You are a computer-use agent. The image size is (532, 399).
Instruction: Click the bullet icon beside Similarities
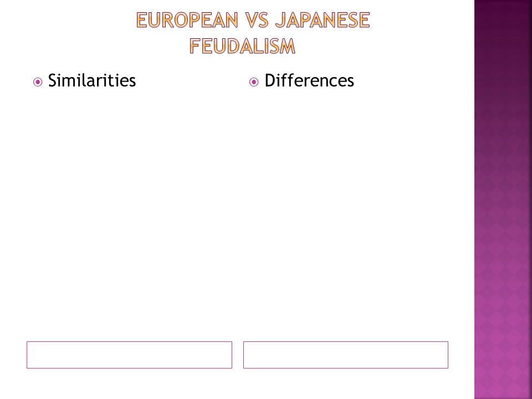tap(38, 82)
